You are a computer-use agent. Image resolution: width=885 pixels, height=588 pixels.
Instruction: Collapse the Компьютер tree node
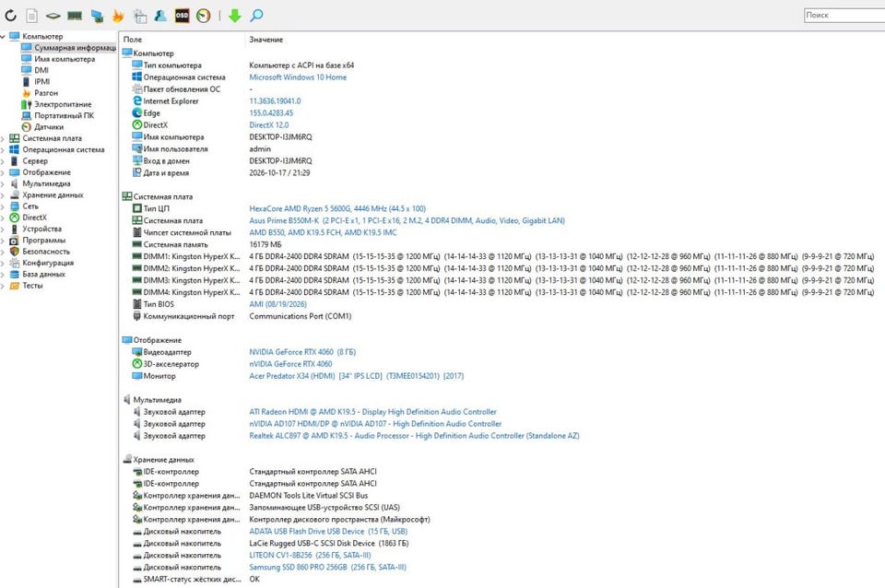point(3,36)
